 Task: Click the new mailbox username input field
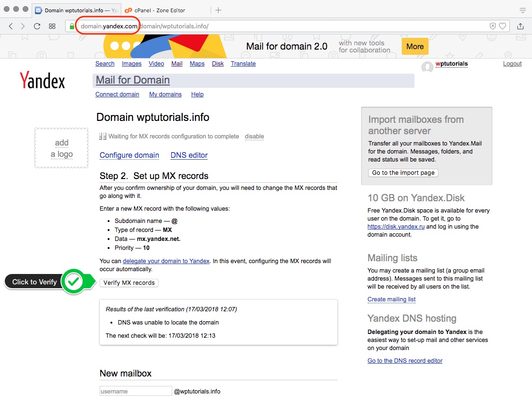pos(136,391)
